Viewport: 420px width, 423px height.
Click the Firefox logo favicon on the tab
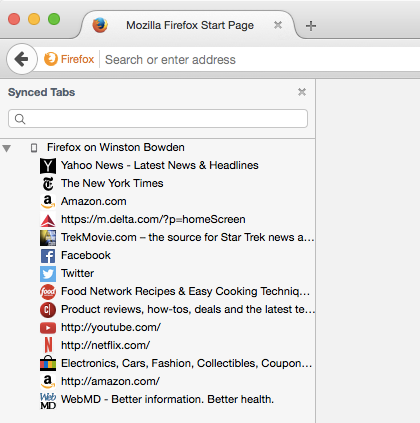coord(100,25)
